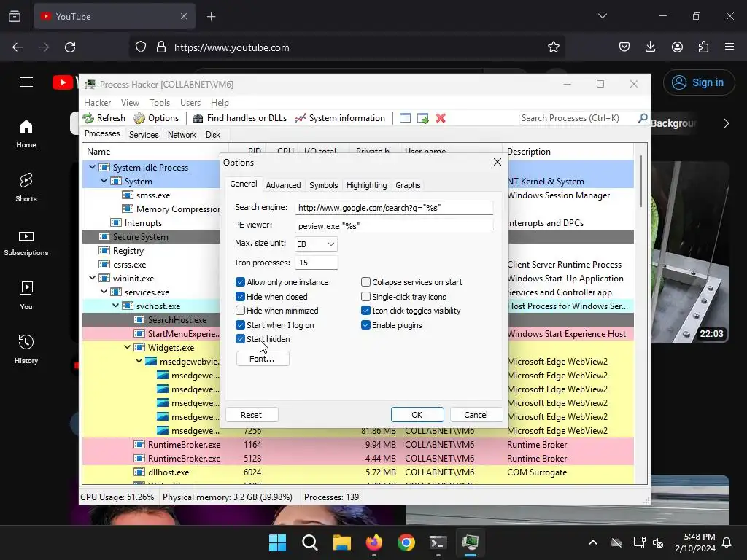
Task: Collapse the System process node
Action: coord(104,181)
